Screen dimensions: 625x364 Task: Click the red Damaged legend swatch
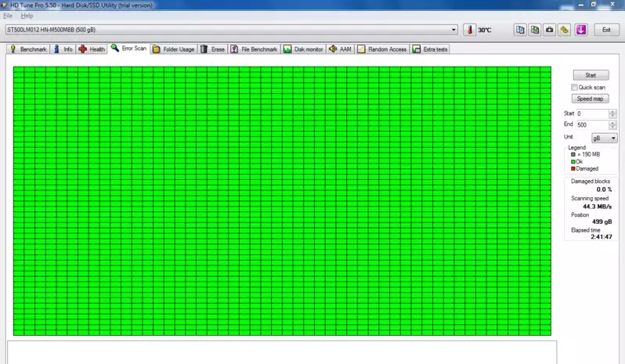[x=573, y=169]
